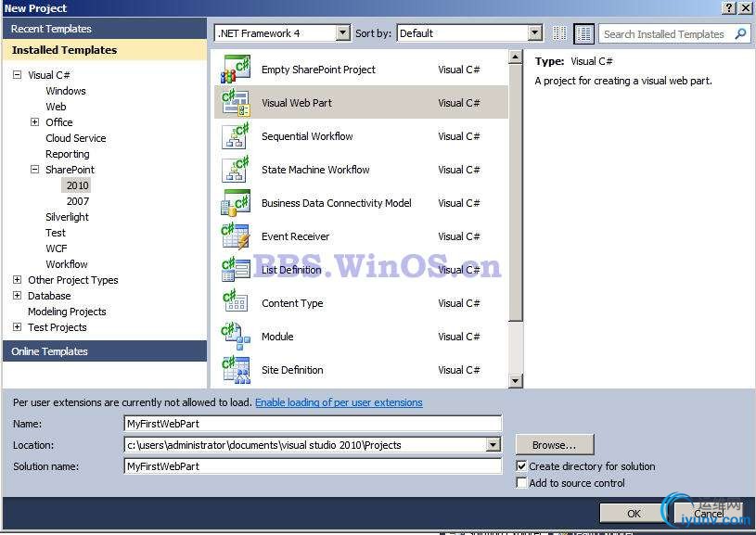Click the Empty SharePoint Project template icon
The height and width of the screenshot is (535, 756).
pos(236,70)
